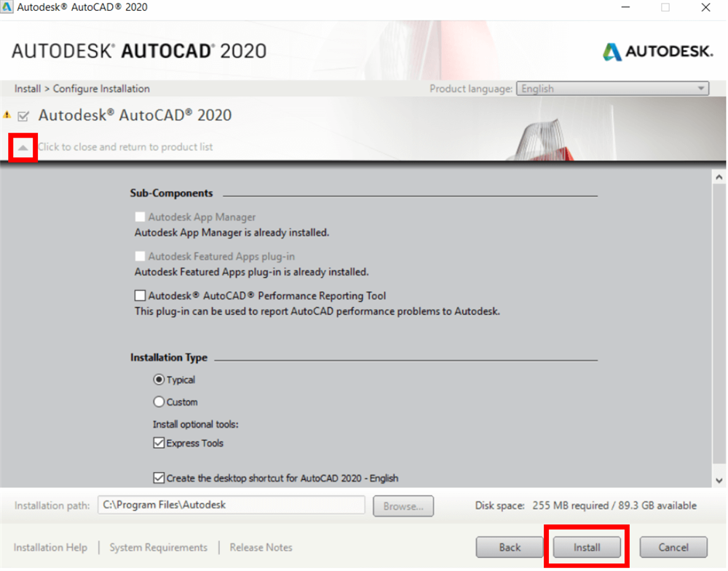Click the 'Install optional tools:' label

pos(195,424)
